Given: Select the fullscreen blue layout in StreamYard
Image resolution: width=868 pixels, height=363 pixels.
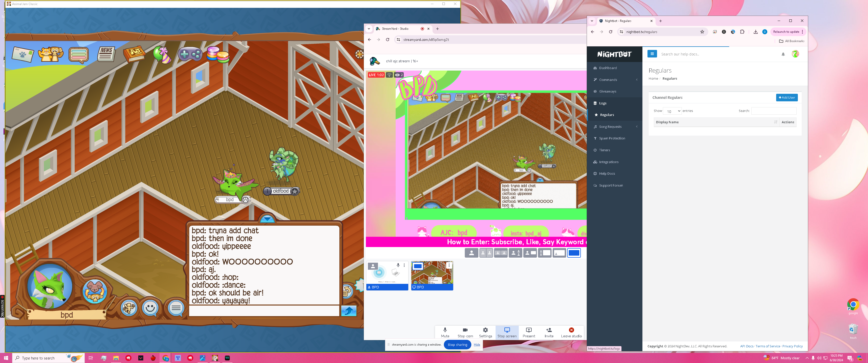Looking at the screenshot, I should (x=574, y=253).
